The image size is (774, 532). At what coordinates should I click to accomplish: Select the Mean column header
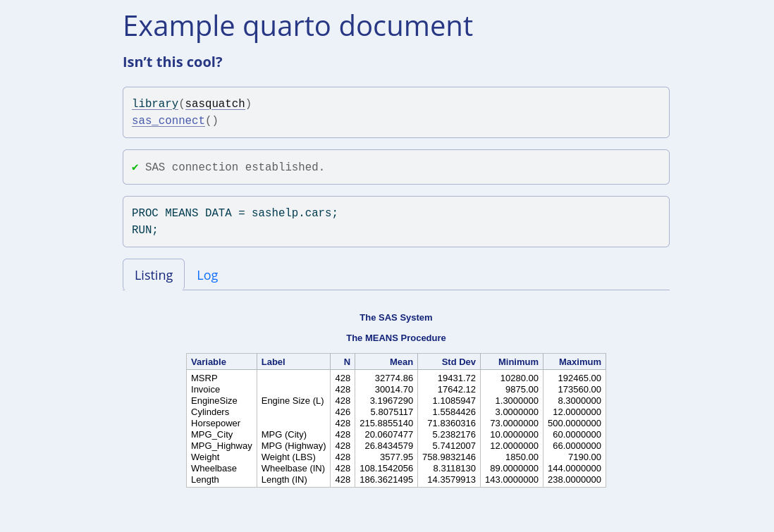401,361
